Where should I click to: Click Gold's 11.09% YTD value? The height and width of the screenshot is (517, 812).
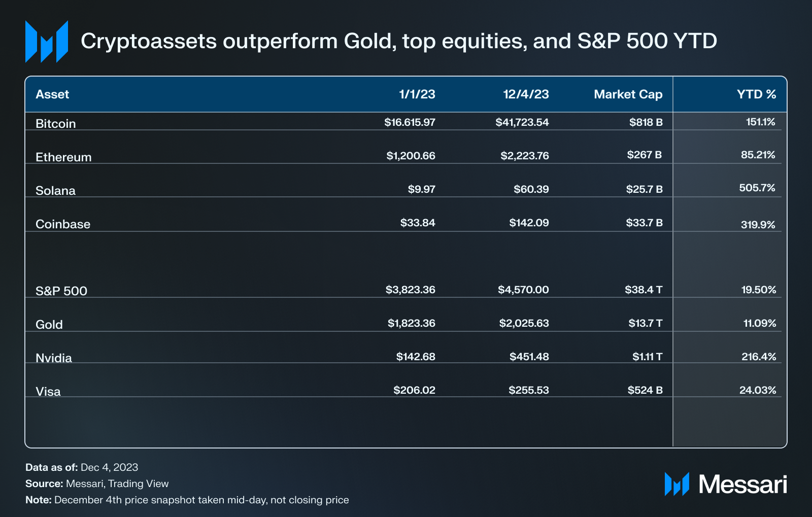[760, 323]
